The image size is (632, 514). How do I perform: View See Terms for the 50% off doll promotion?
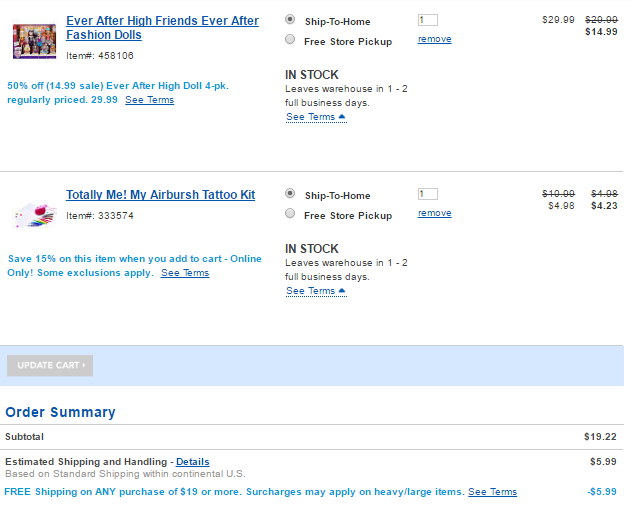click(x=149, y=100)
